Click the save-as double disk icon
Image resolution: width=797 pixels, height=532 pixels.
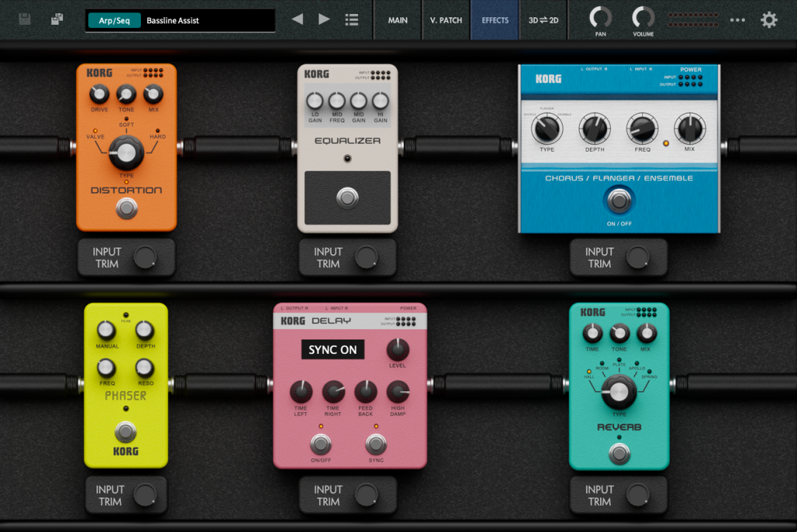(57, 19)
